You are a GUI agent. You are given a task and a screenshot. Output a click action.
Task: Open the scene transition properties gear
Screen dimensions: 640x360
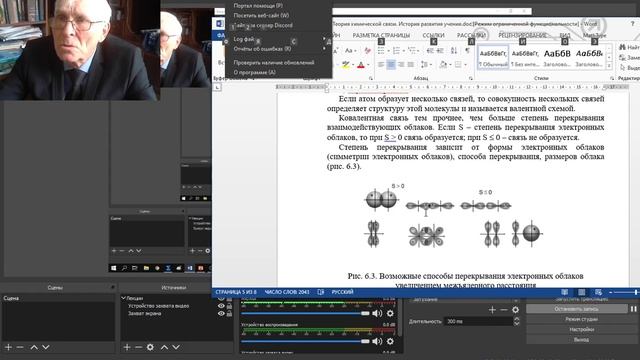click(x=516, y=310)
